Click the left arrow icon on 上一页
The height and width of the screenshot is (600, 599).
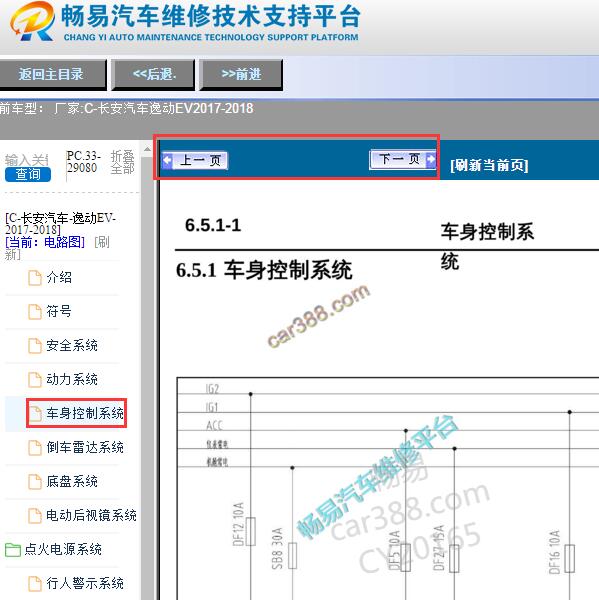pos(167,160)
